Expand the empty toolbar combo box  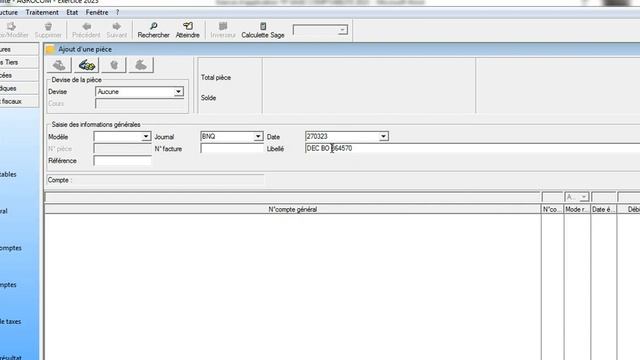tap(342, 30)
